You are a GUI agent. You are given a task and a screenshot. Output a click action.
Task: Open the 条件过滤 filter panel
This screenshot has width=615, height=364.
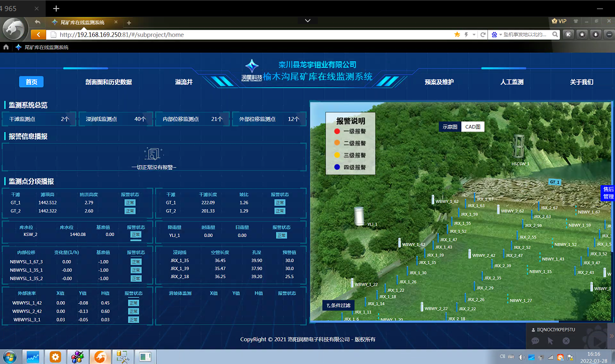click(338, 305)
